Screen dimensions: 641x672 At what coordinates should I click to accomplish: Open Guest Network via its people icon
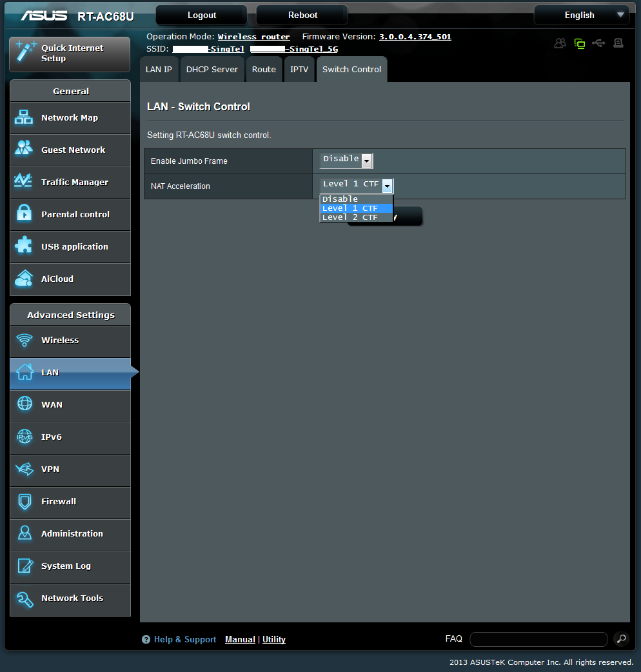click(x=24, y=149)
